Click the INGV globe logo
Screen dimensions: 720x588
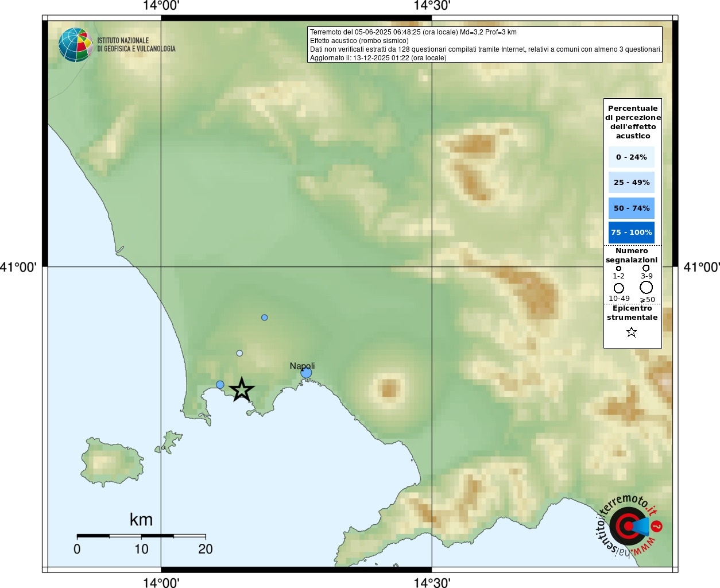[x=75, y=45]
